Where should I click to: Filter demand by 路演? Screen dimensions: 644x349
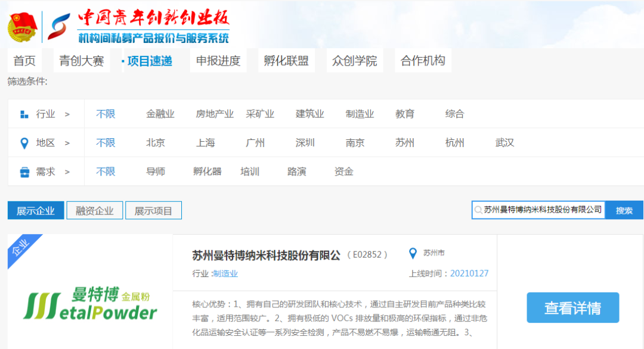(296, 172)
